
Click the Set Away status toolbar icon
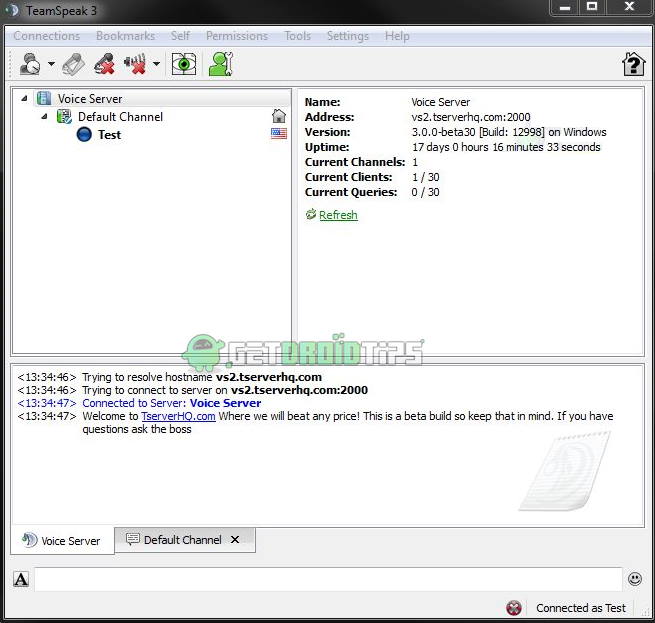30,64
